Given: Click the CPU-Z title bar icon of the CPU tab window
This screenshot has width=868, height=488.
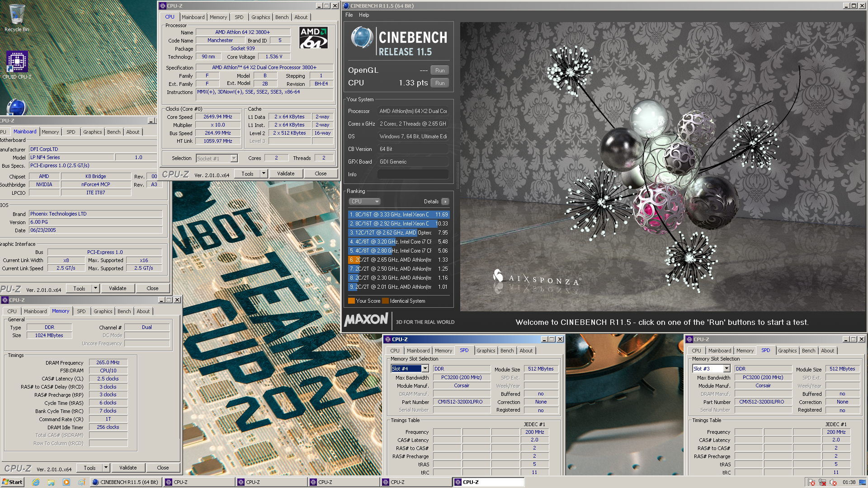Looking at the screenshot, I should [163, 6].
